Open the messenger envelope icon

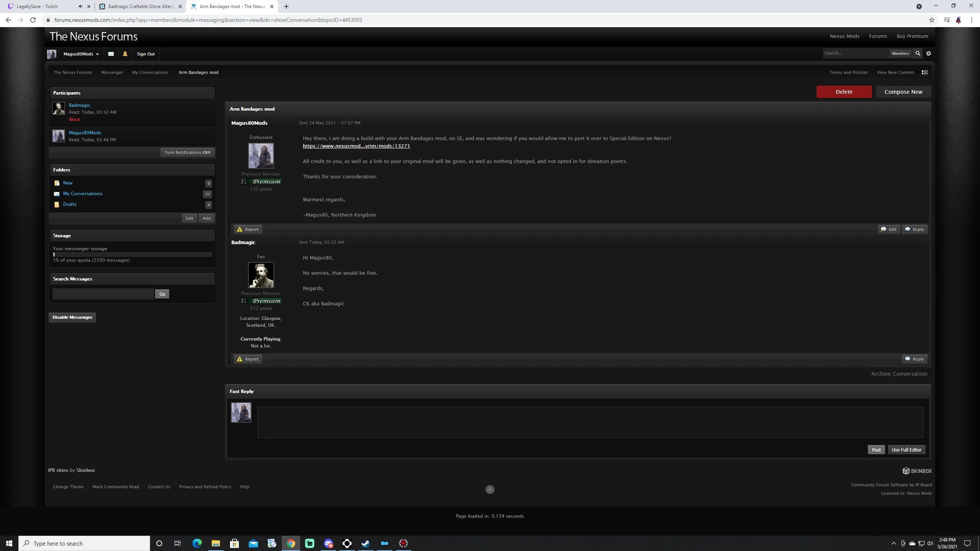click(x=111, y=54)
